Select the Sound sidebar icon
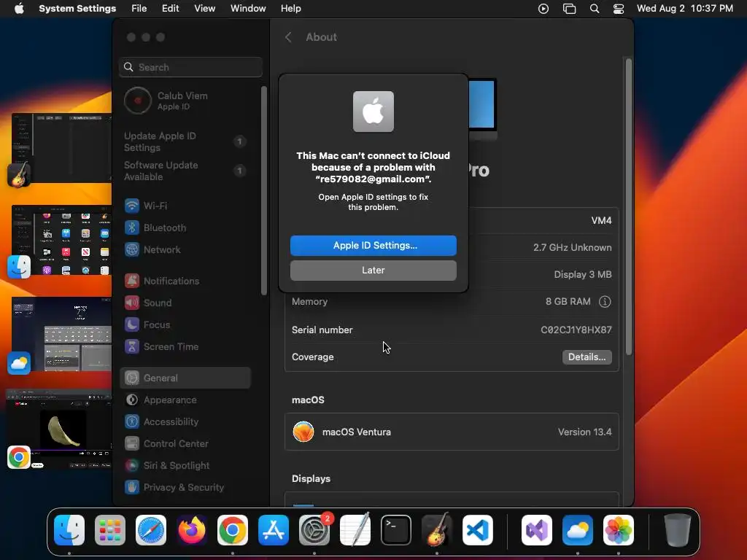This screenshot has height=560, width=747. (x=132, y=303)
